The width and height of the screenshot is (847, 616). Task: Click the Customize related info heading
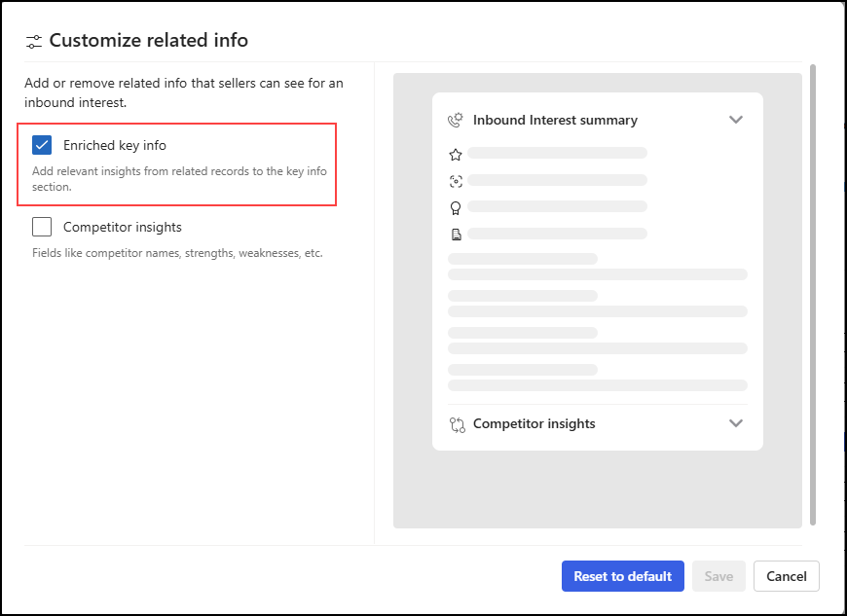pos(149,41)
